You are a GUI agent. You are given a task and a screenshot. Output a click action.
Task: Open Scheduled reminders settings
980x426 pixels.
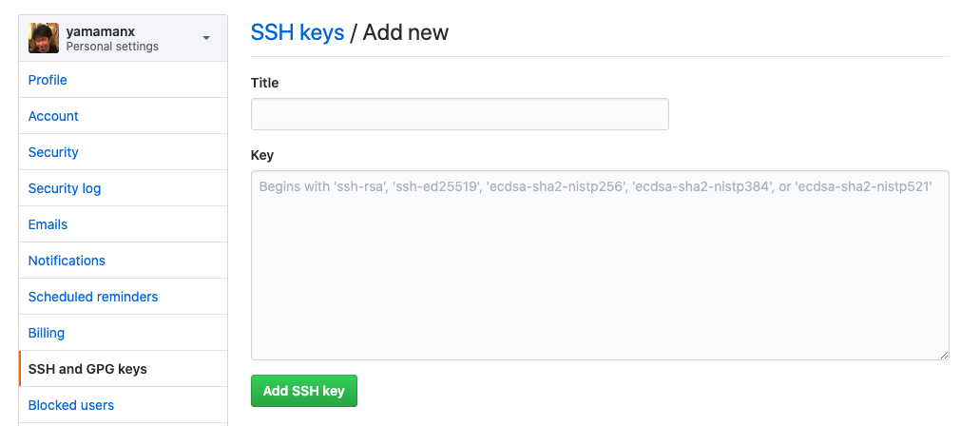tap(93, 297)
